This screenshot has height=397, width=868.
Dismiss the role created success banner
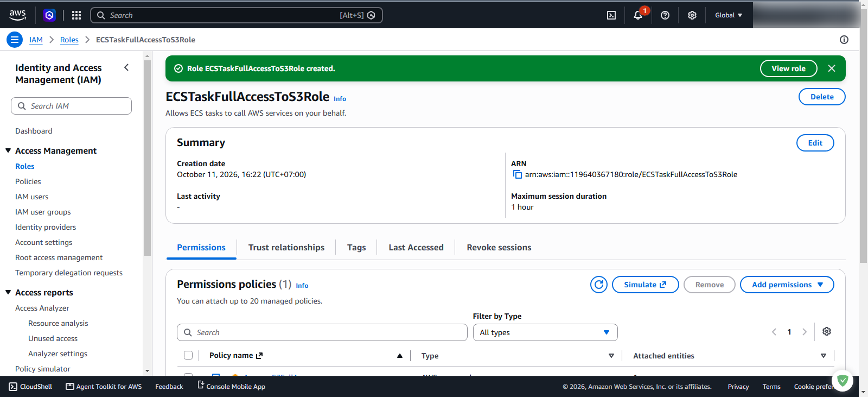click(x=832, y=68)
